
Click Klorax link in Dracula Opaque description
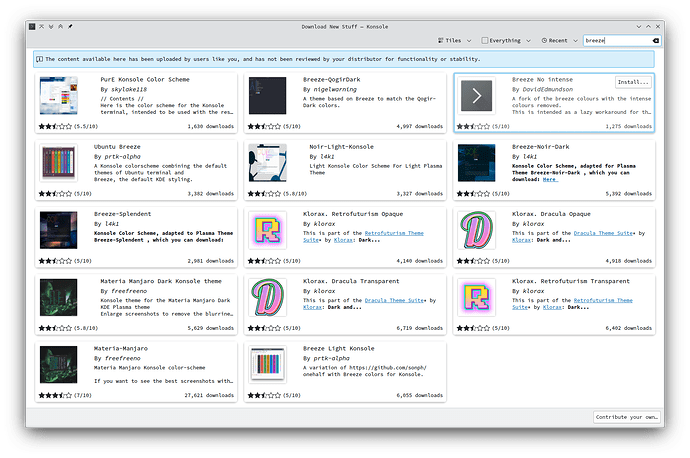[521, 240]
